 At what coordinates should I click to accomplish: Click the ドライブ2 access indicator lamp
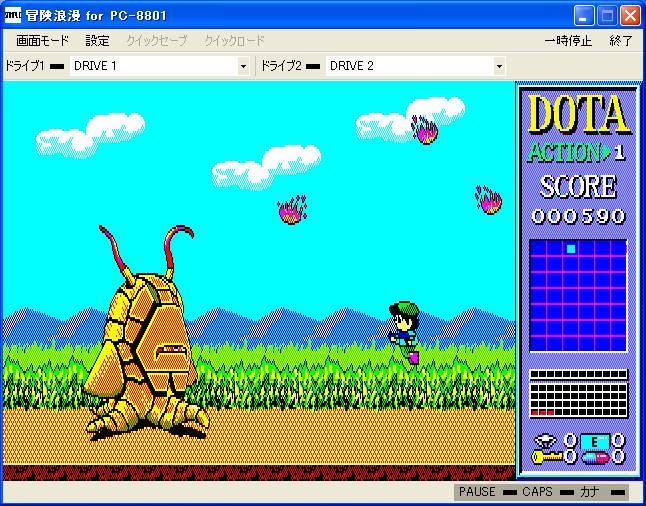(313, 66)
